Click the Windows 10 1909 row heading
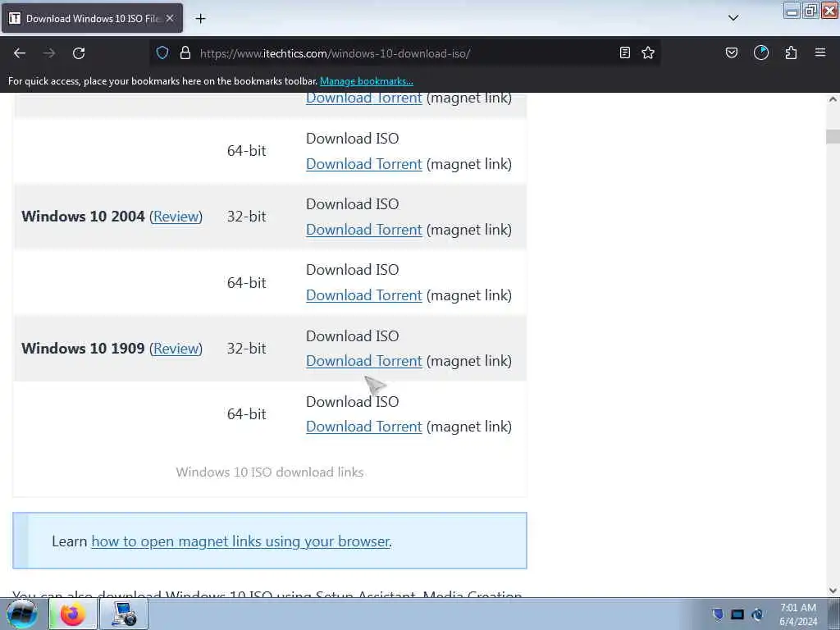Image resolution: width=840 pixels, height=630 pixels. (83, 348)
